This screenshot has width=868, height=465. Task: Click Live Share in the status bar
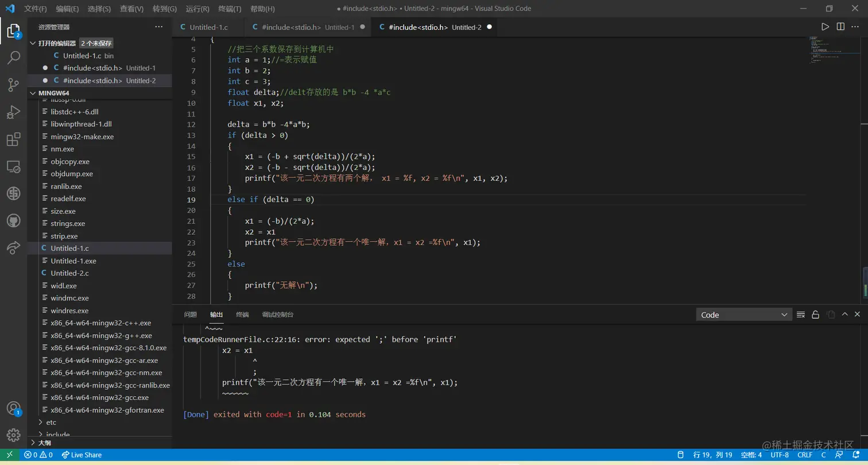tap(82, 455)
